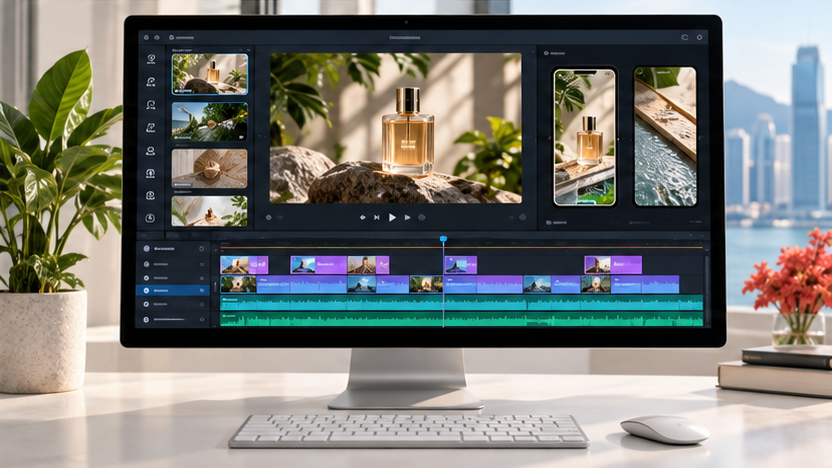Select the highlighted blue track header row

(172, 291)
